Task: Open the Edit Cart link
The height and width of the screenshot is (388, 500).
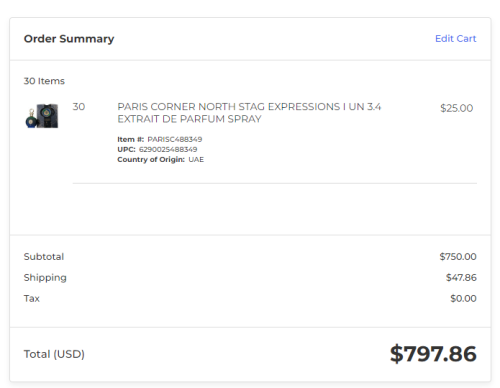Action: [455, 39]
